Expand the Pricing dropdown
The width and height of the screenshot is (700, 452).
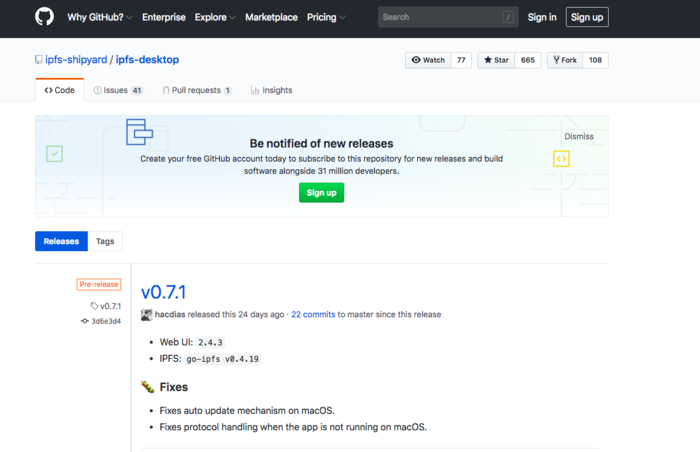(326, 17)
